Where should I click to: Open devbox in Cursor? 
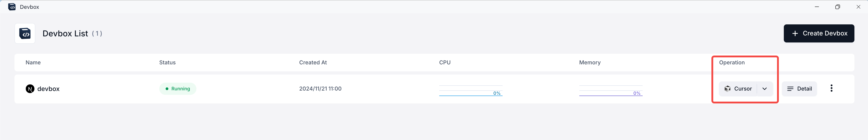point(742,89)
